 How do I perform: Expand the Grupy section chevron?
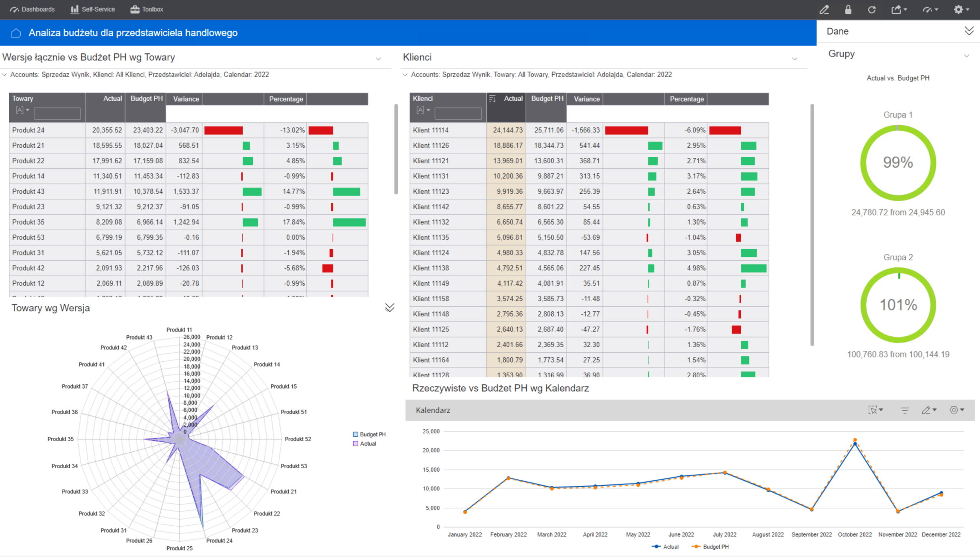967,56
